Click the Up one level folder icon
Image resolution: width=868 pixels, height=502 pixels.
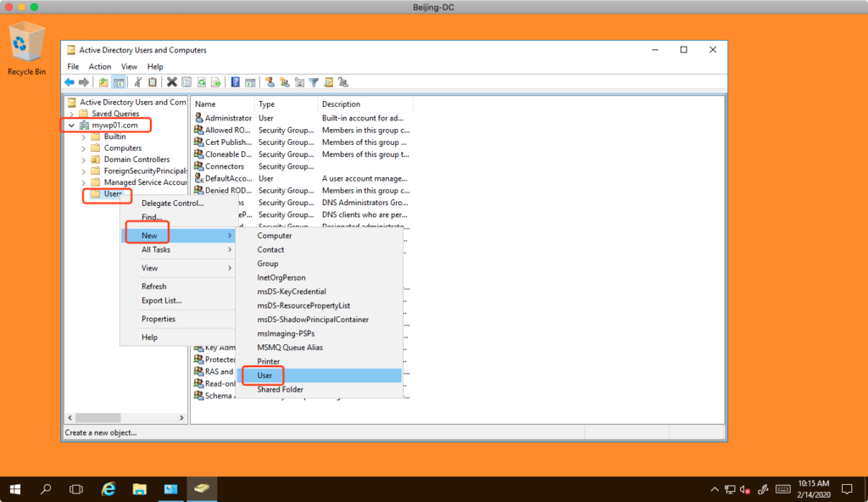pos(103,82)
